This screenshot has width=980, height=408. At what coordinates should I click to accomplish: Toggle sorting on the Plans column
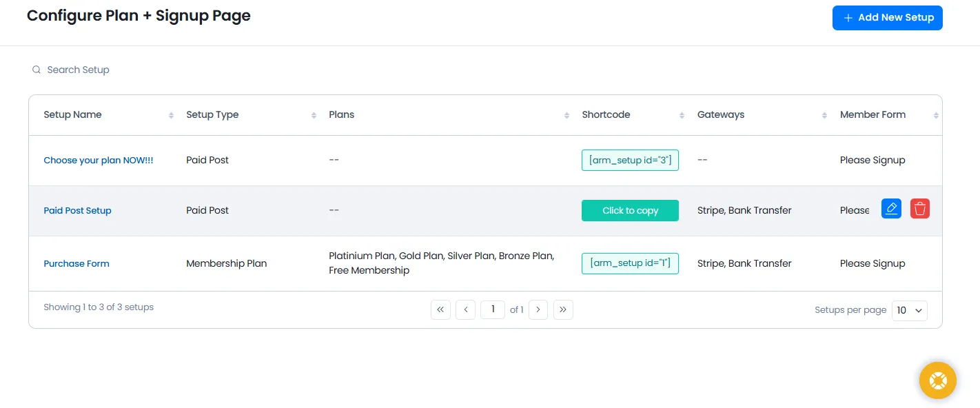(566, 114)
